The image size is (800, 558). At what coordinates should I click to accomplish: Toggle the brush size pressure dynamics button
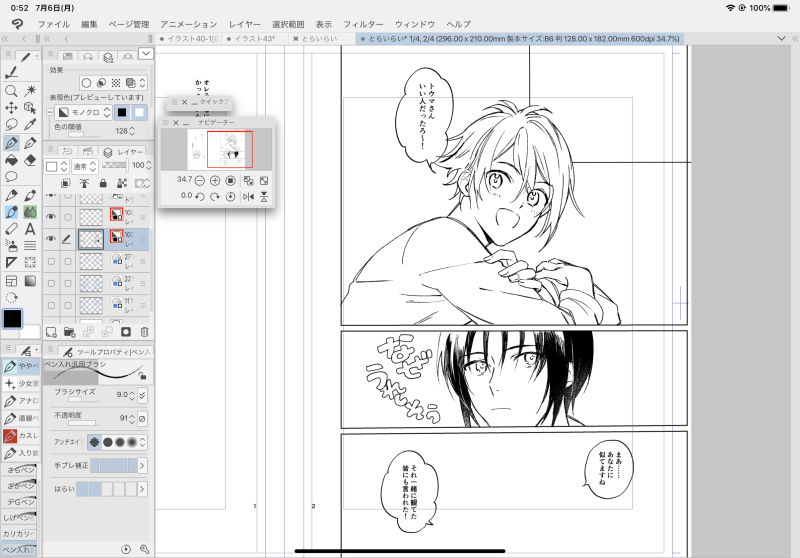tap(142, 395)
